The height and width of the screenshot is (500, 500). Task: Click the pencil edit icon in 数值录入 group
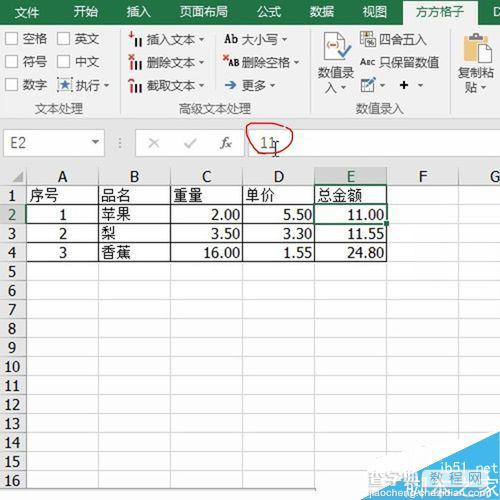pos(368,85)
